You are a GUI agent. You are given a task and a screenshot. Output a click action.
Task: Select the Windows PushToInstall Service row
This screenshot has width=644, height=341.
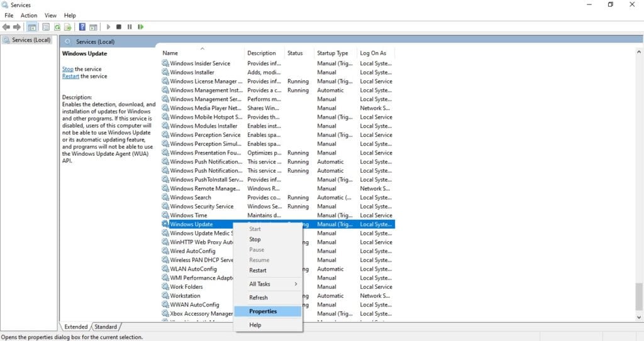pyautogui.click(x=277, y=180)
